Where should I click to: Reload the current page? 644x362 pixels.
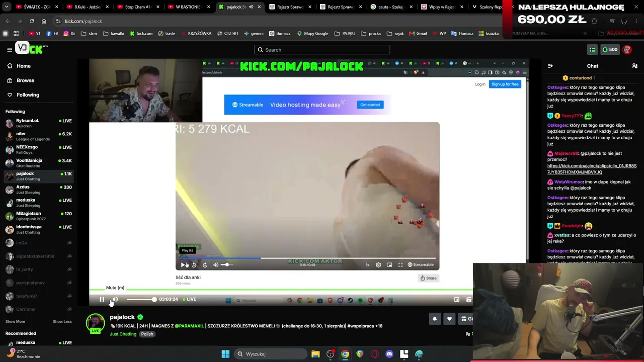coord(32,21)
